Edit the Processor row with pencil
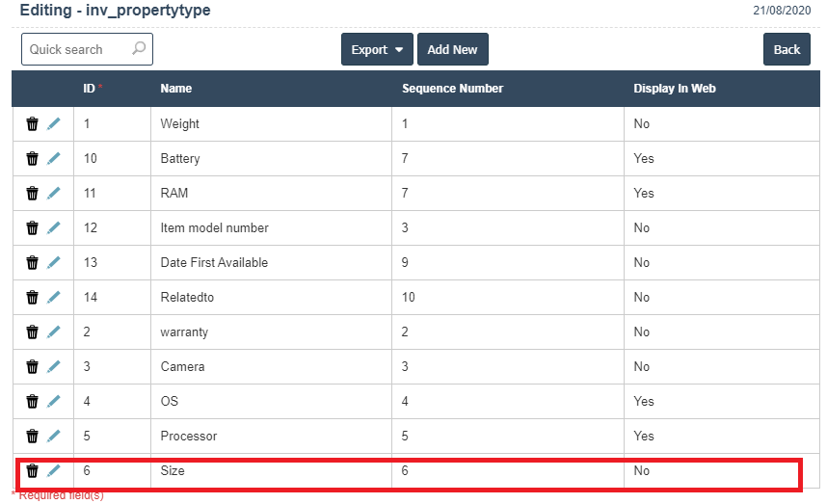Image resolution: width=827 pixels, height=504 pixels. [54, 436]
